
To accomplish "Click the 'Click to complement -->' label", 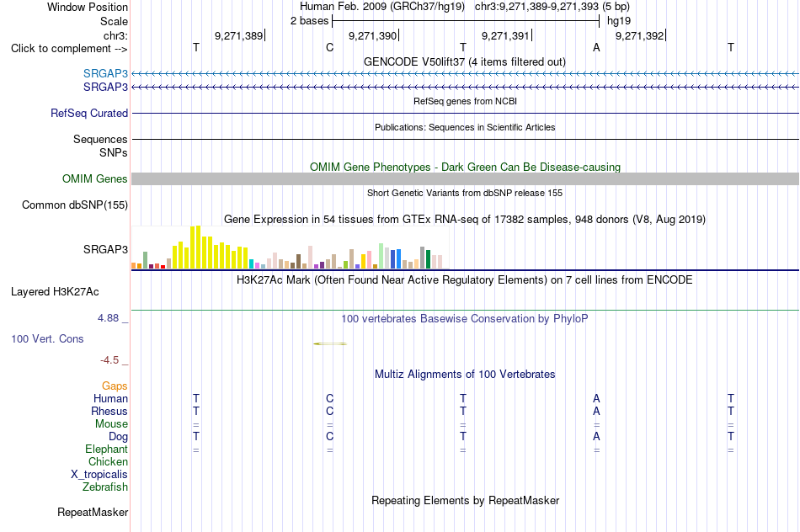I will pos(69,49).
